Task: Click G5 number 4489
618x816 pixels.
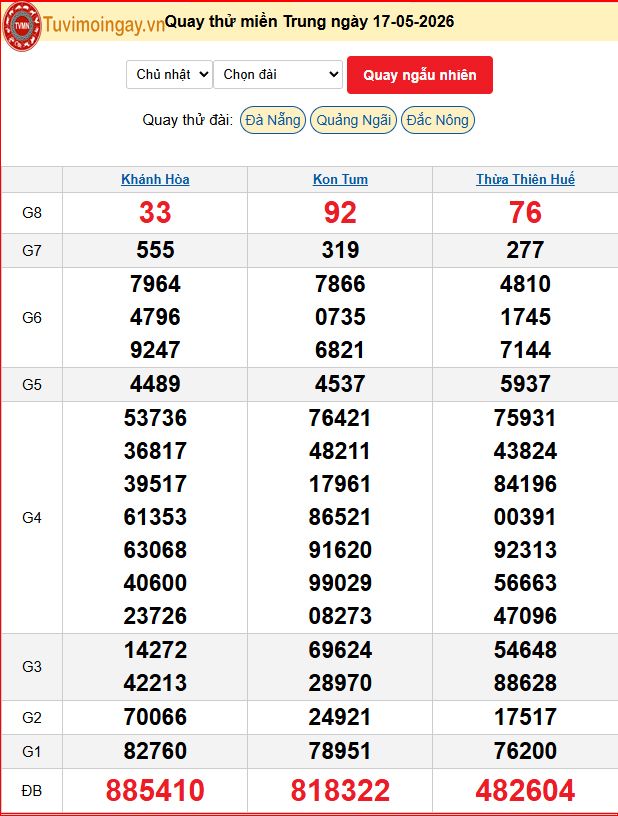Action: [155, 384]
